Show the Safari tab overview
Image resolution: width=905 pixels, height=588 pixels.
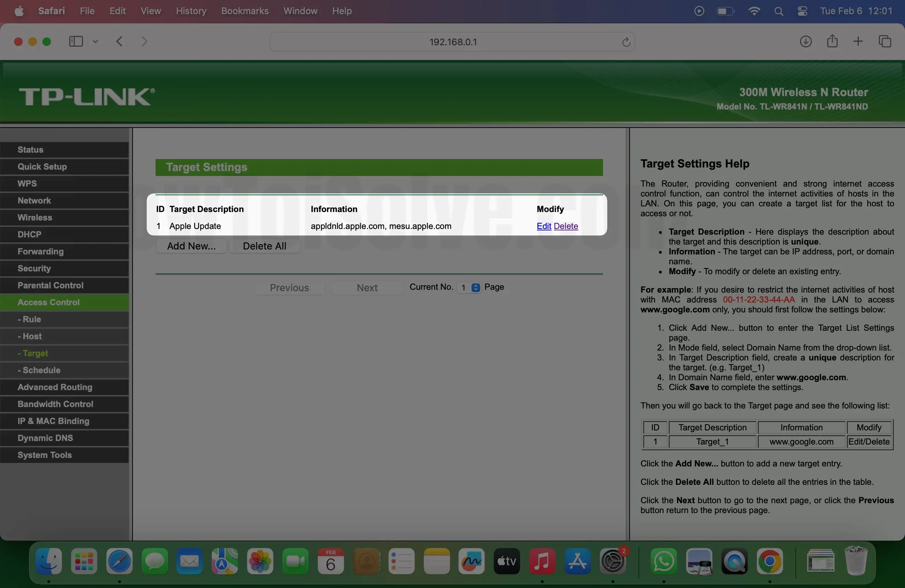(x=885, y=41)
